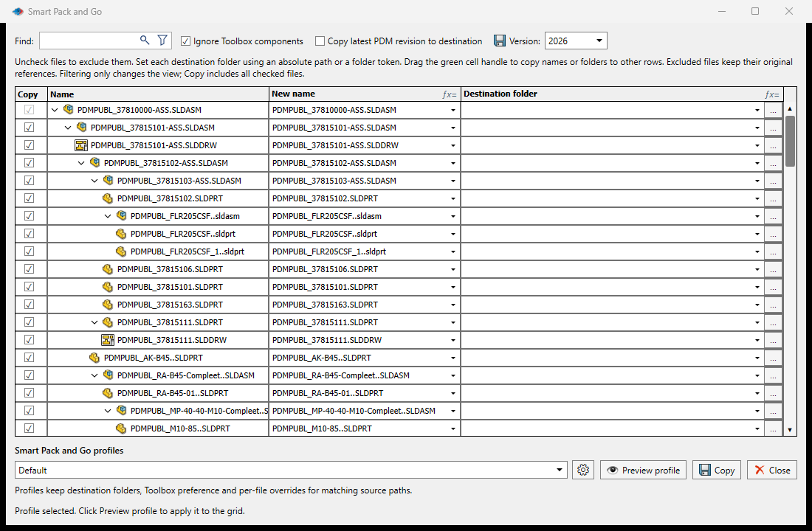The width and height of the screenshot is (812, 531).
Task: Click the New name column header
Action: (x=365, y=94)
